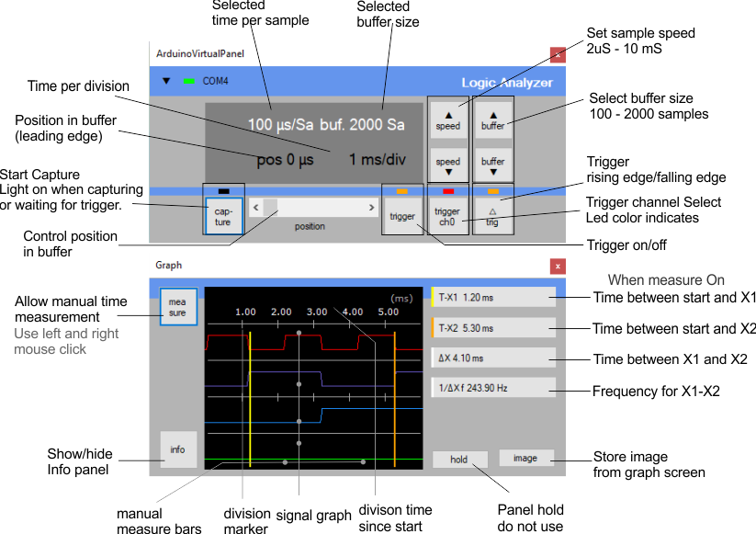The width and height of the screenshot is (756, 534).
Task: Toggle the info panel button
Action: point(178,449)
